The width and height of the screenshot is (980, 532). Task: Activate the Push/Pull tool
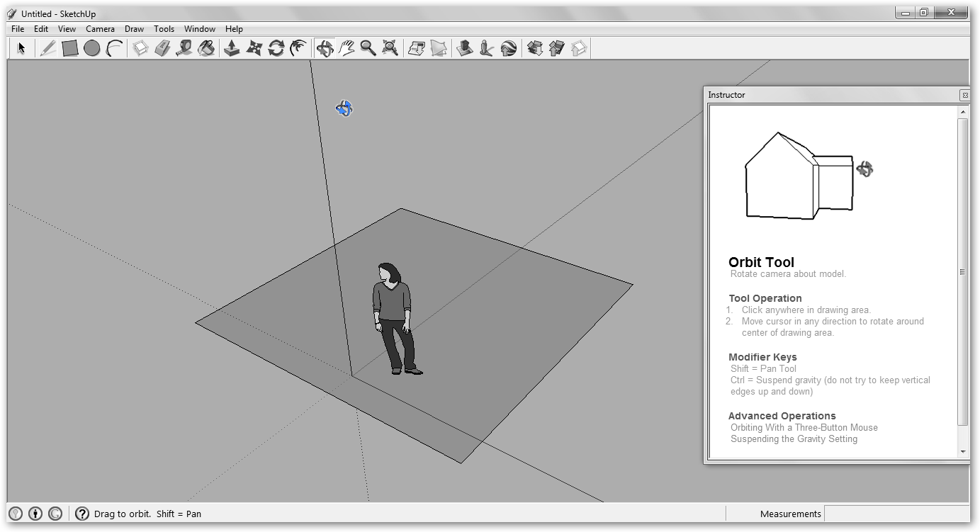coord(232,48)
